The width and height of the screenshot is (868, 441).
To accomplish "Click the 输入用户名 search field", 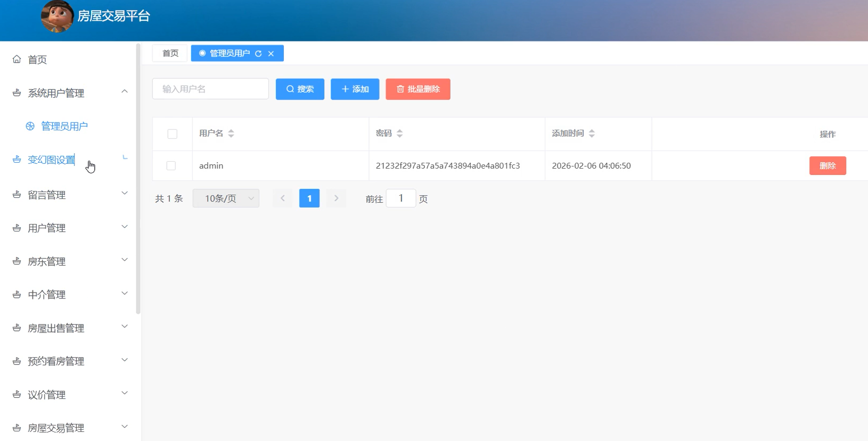I will point(210,89).
